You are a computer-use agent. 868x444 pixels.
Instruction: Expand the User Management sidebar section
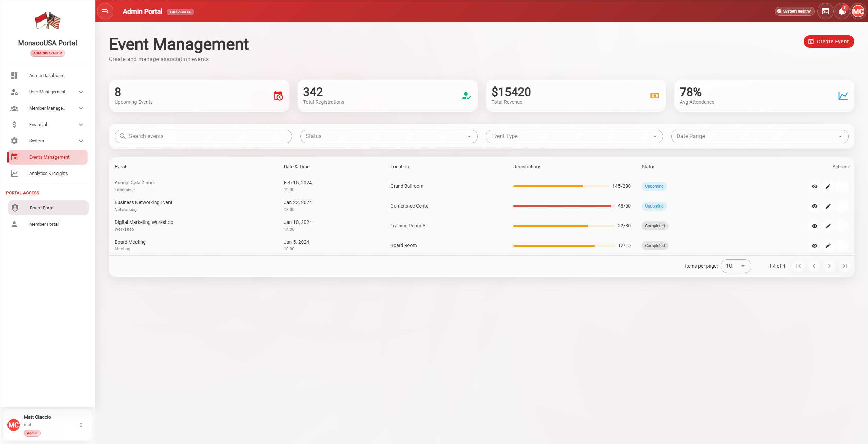point(48,92)
